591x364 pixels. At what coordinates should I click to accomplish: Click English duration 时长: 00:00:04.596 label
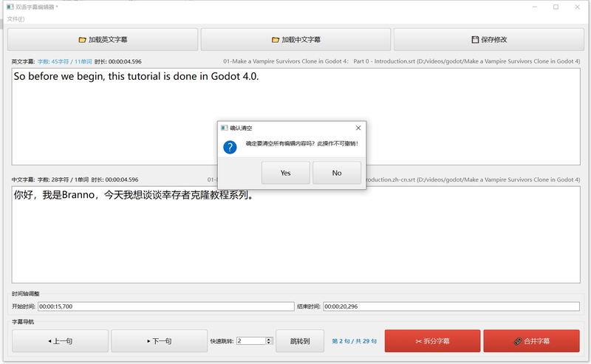pos(118,61)
